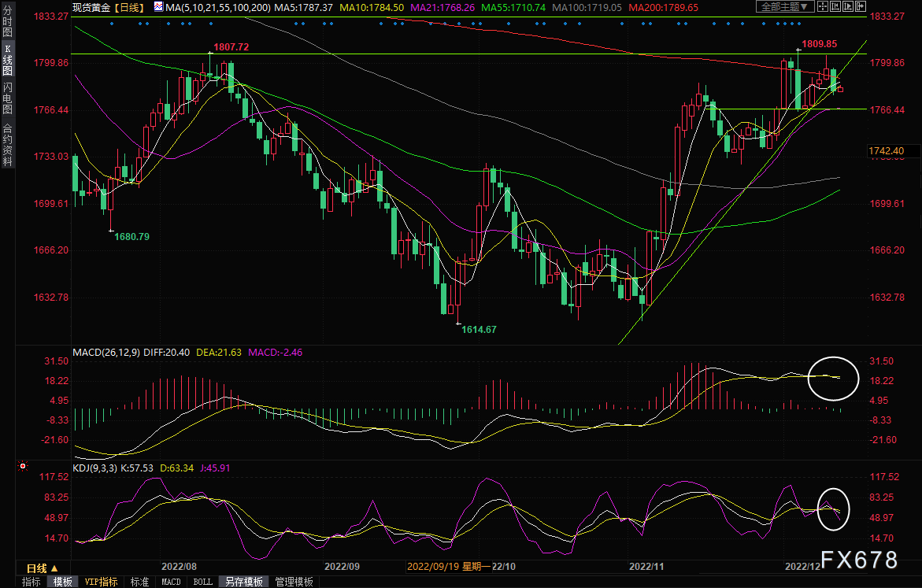This screenshot has width=922, height=588.
Task: Switch to 闪电图 side tab
Action: [7, 98]
